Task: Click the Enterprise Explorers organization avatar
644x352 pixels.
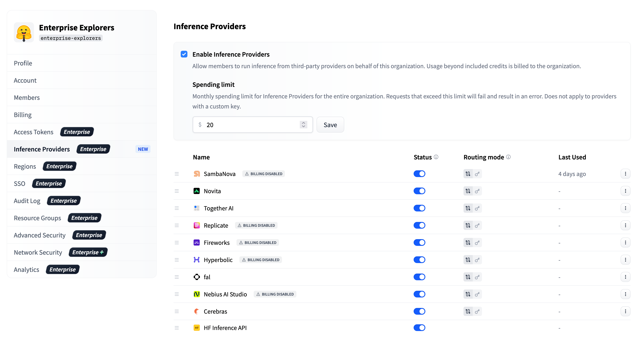Action: 24,33
